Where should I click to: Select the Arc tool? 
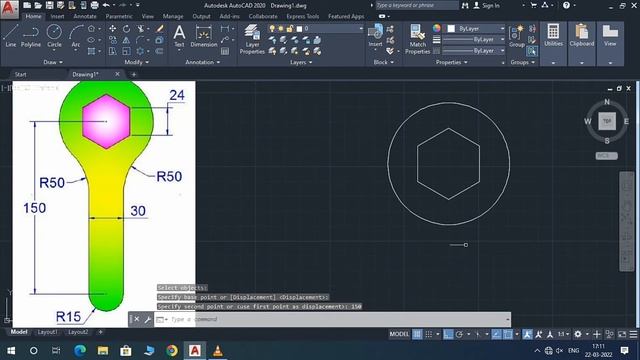pyautogui.click(x=76, y=36)
